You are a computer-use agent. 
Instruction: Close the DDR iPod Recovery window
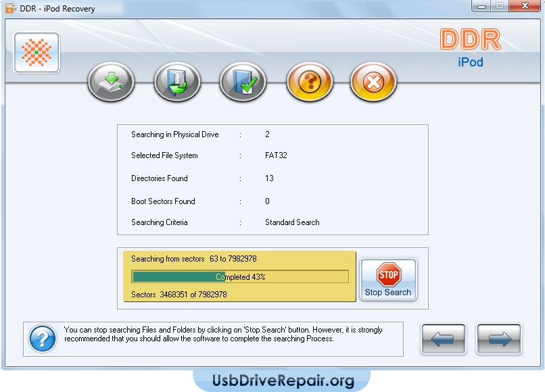coord(525,6)
